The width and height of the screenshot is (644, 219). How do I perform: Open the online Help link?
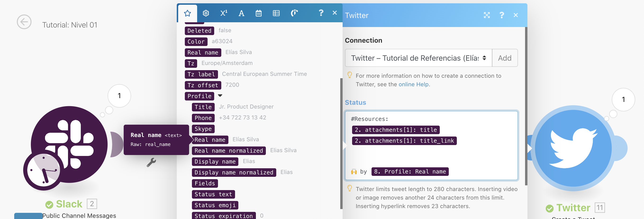[413, 85]
